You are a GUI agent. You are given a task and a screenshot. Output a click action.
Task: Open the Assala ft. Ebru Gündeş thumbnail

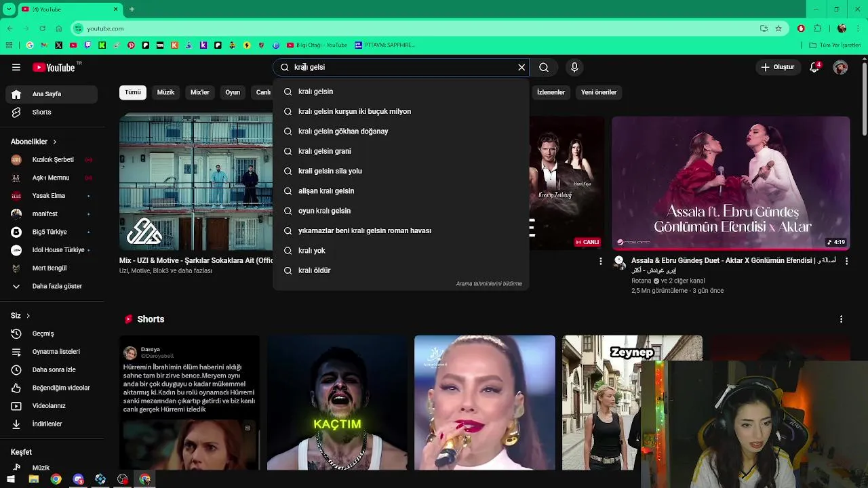click(731, 183)
